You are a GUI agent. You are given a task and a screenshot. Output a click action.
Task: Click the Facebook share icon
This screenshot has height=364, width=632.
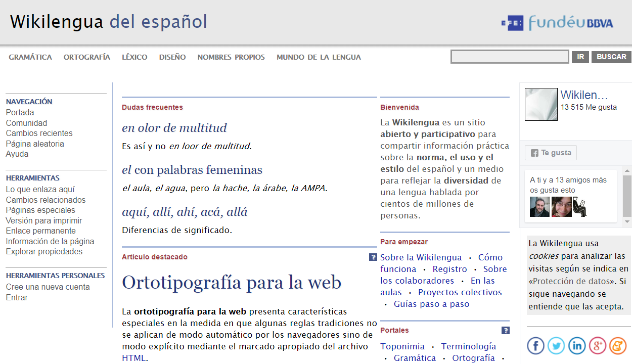click(x=535, y=346)
